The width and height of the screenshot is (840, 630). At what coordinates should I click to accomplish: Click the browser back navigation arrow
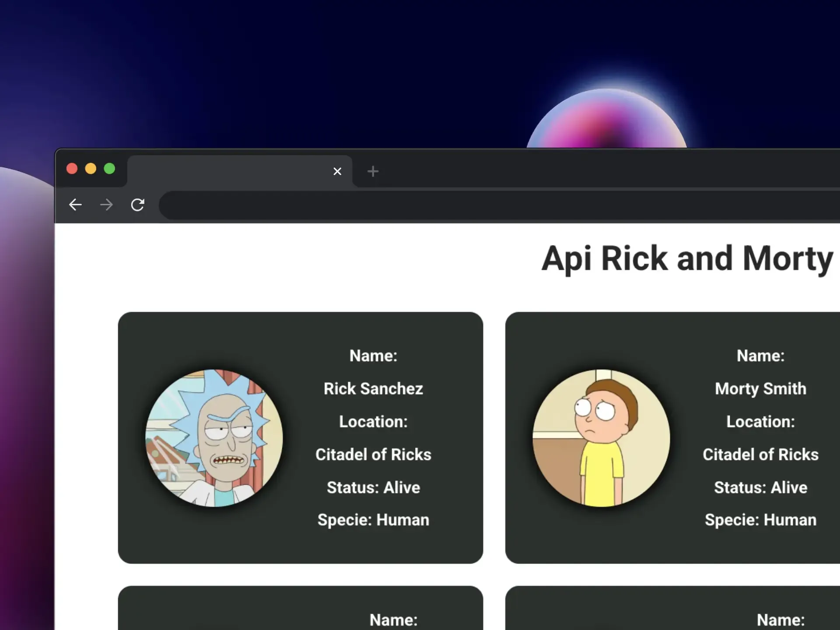click(75, 205)
